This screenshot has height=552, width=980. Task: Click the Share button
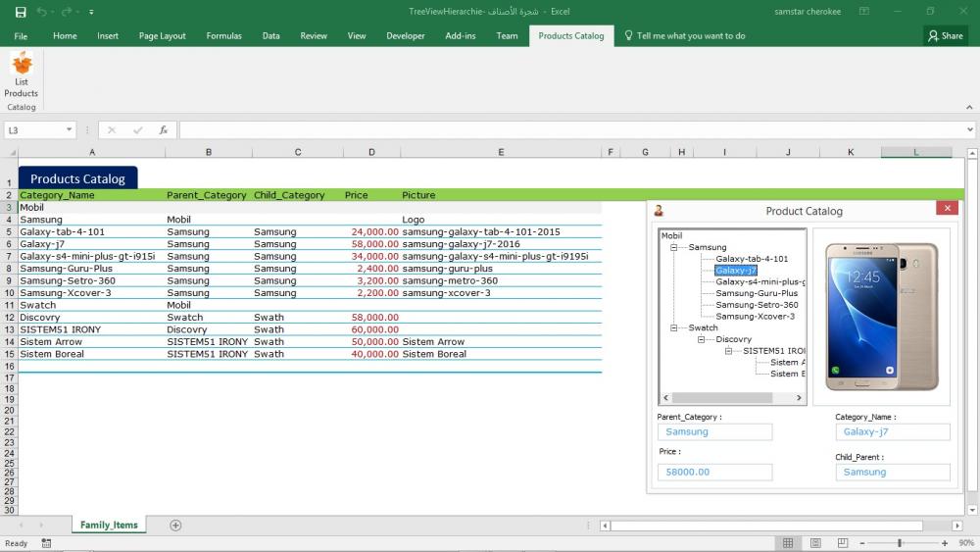(945, 36)
